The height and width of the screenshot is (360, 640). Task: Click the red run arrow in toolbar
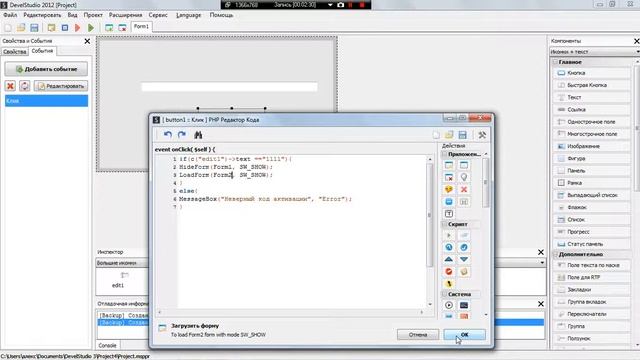pyautogui.click(x=78, y=28)
